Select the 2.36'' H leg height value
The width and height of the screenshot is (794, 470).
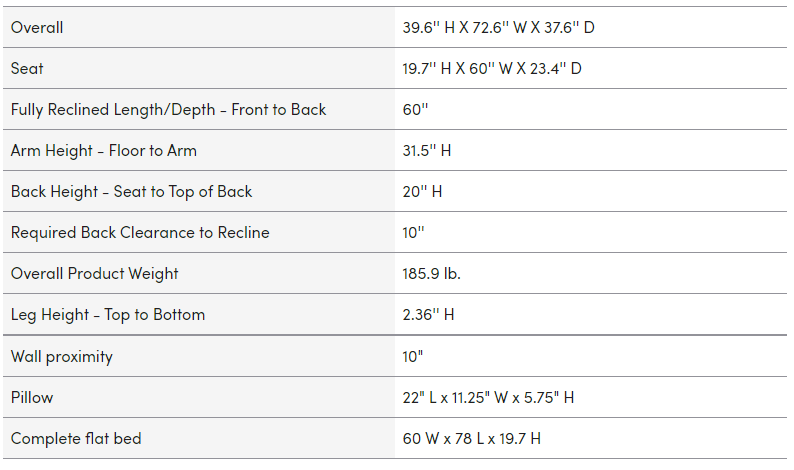click(428, 315)
